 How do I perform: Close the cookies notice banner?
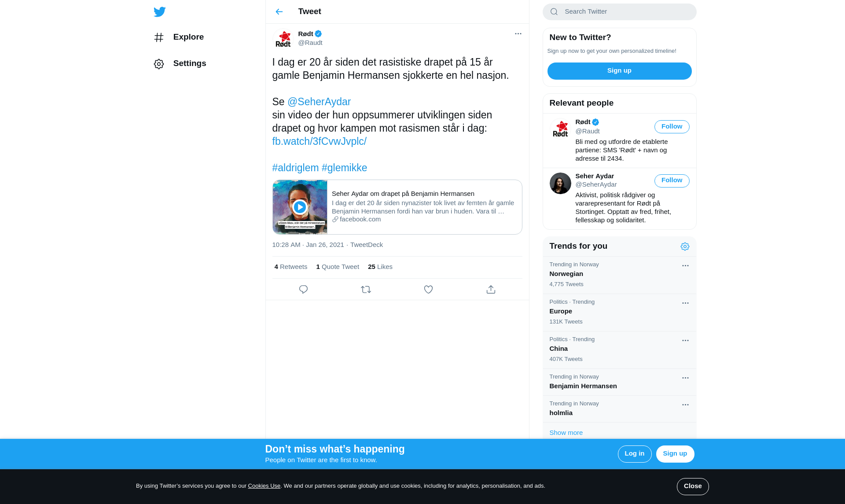click(x=693, y=486)
